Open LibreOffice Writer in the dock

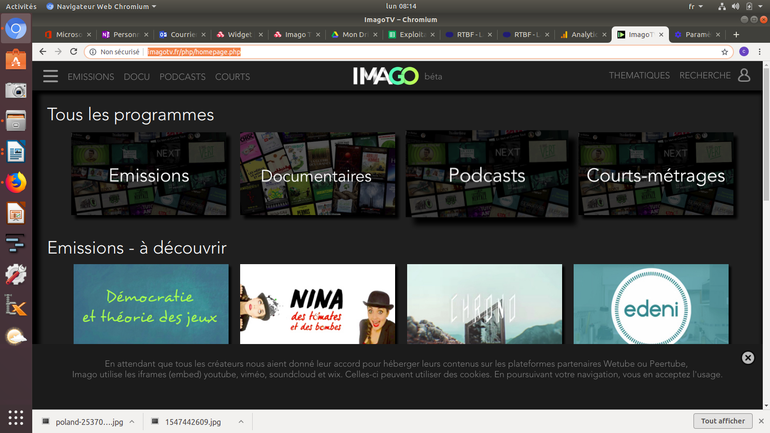[x=16, y=152]
